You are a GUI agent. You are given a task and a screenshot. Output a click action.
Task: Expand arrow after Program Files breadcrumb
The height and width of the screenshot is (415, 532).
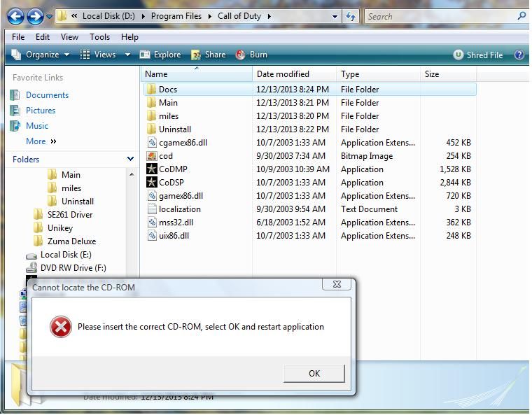210,16
